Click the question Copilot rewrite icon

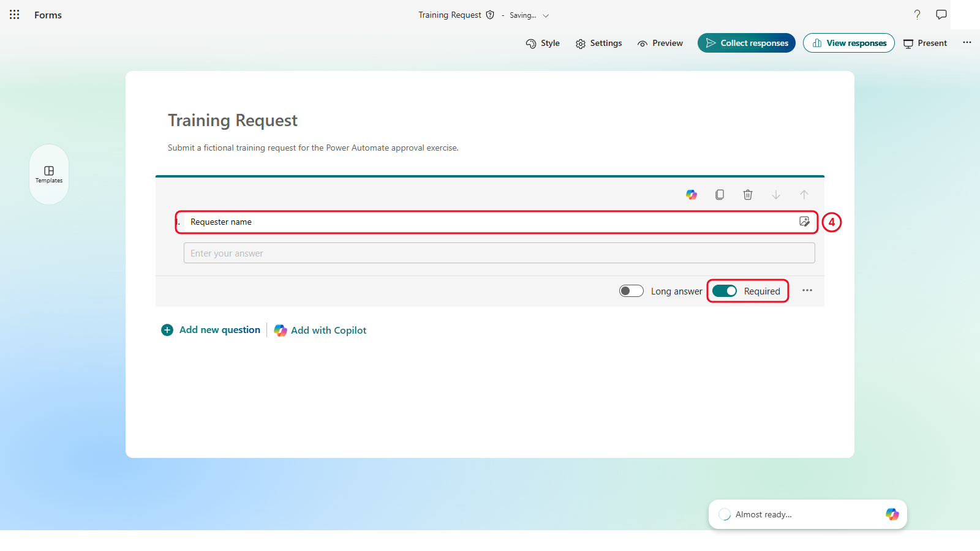(x=692, y=195)
